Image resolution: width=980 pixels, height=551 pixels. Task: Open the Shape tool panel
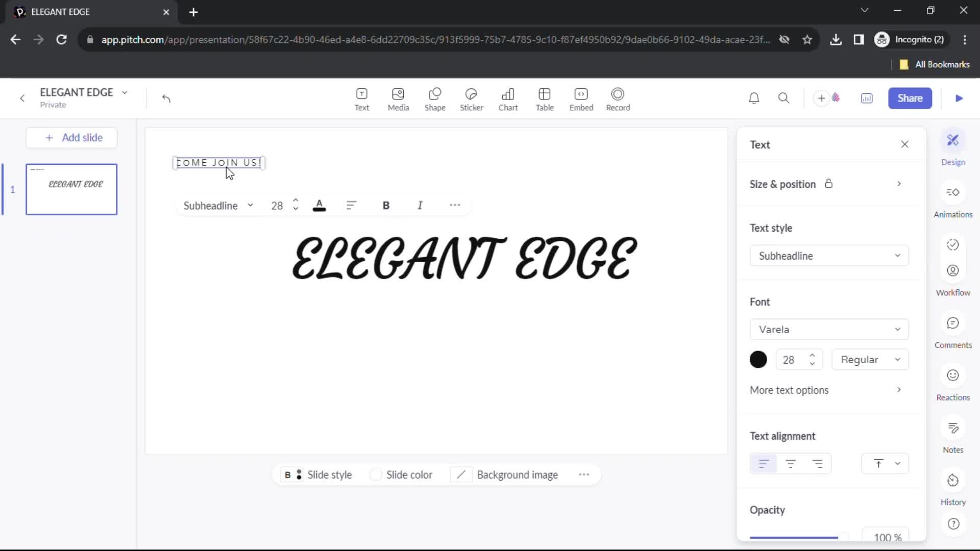[435, 98]
